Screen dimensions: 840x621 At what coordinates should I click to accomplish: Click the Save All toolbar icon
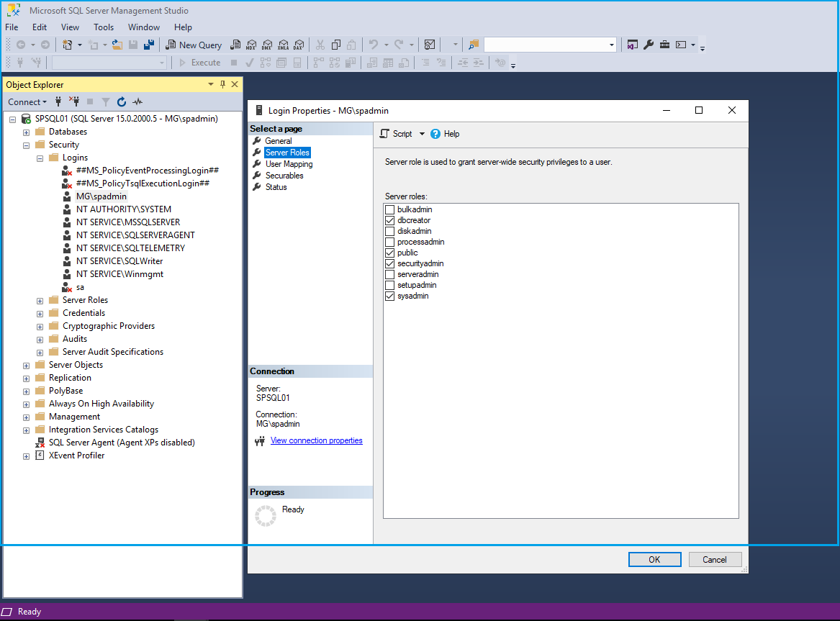click(x=149, y=45)
